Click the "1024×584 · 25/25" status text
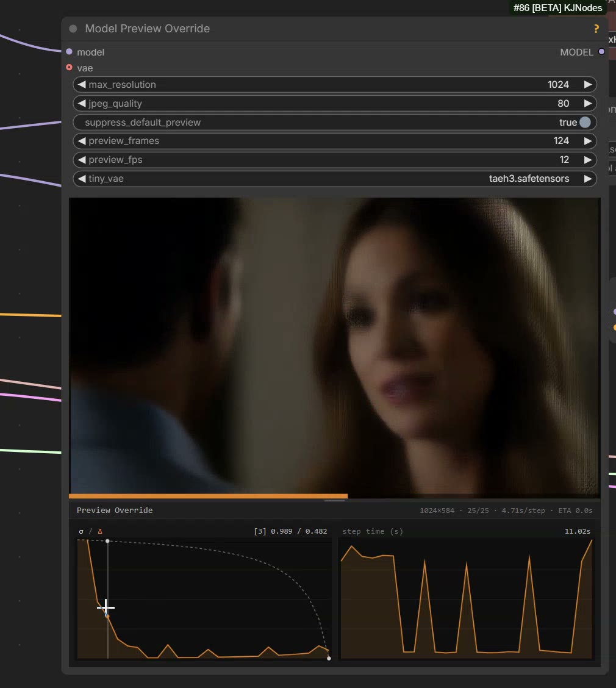Screen dimensions: 616x688 (x=454, y=511)
